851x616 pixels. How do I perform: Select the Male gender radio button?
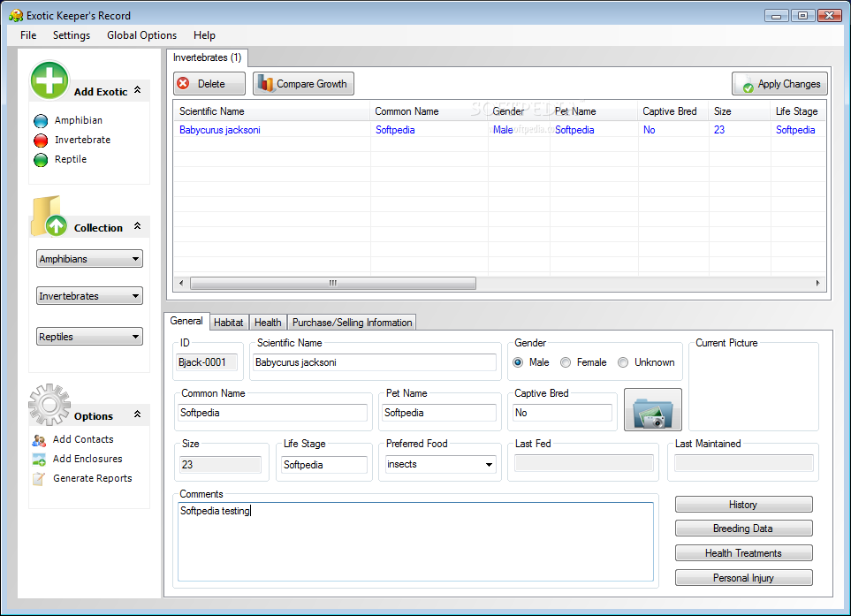click(518, 362)
